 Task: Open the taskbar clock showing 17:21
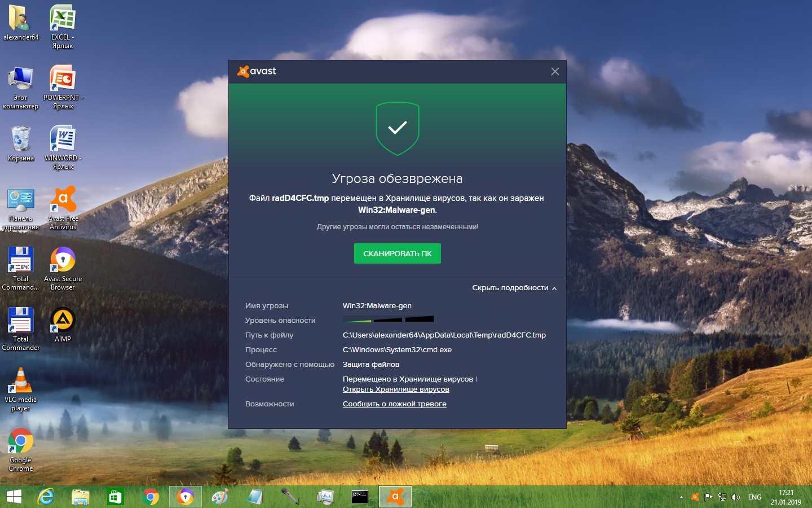click(x=786, y=497)
